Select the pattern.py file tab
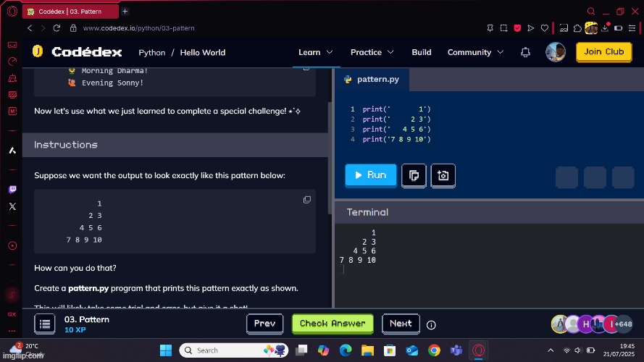This screenshot has width=644, height=362. point(372,79)
